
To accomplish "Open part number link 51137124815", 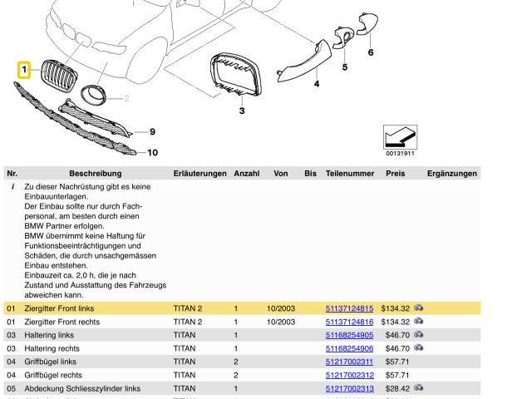I will pyautogui.click(x=349, y=308).
